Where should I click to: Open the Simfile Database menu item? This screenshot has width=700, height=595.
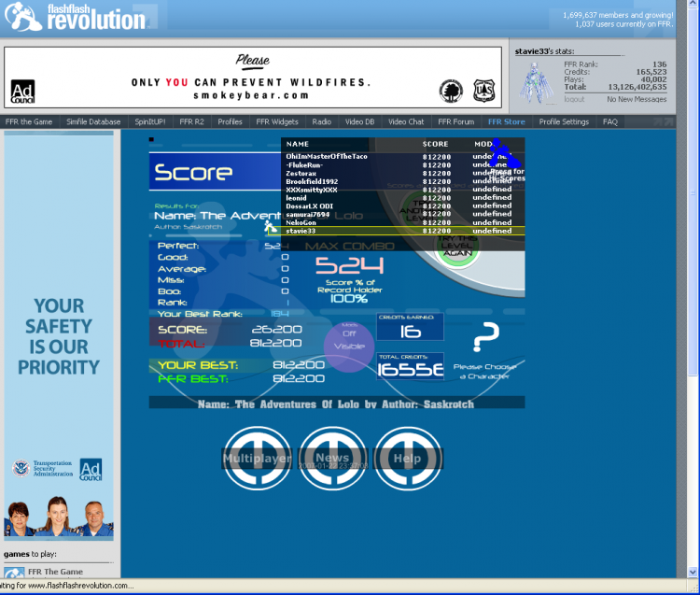pyautogui.click(x=93, y=121)
